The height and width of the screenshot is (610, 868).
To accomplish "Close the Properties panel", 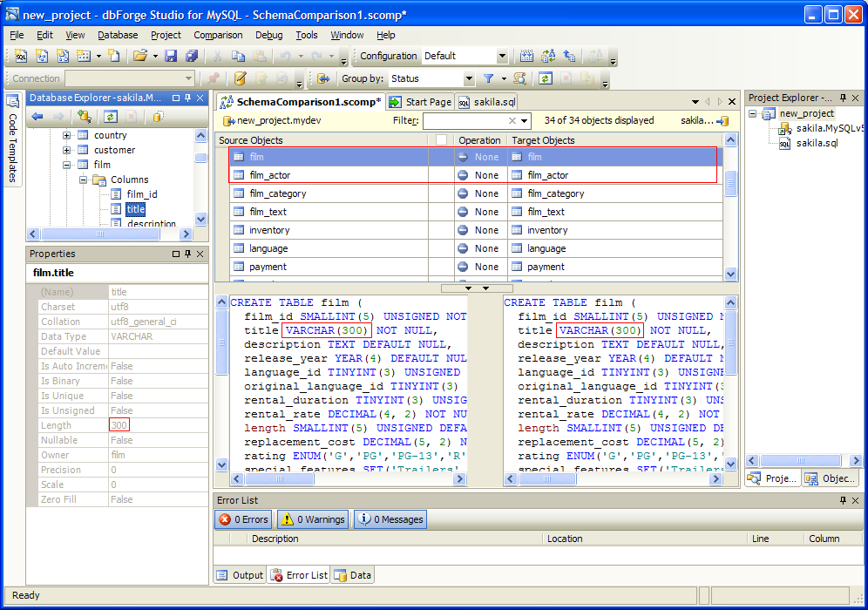I will (200, 254).
